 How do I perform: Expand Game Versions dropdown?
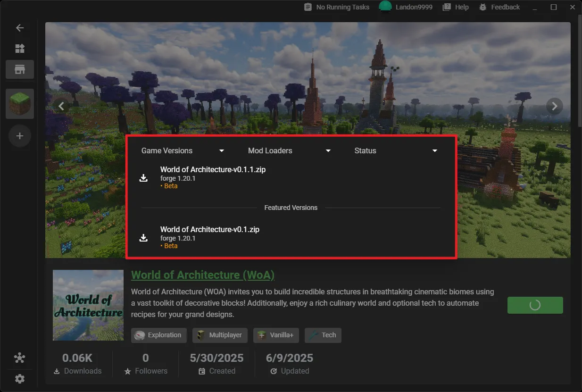(x=183, y=150)
